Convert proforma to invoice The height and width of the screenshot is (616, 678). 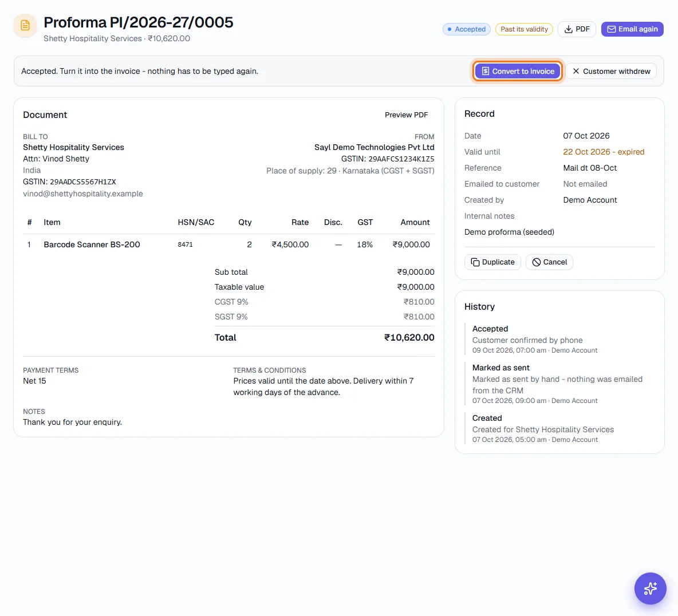518,72
